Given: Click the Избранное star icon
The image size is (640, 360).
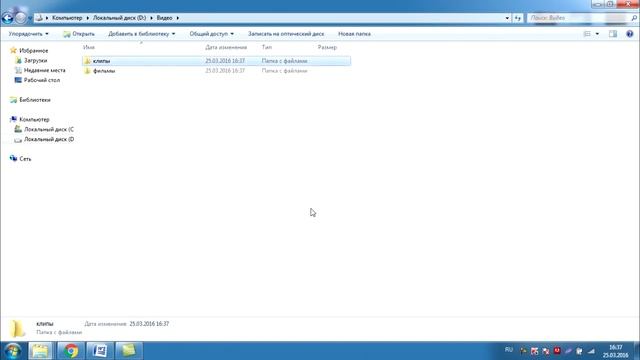Looking at the screenshot, I should (13, 50).
